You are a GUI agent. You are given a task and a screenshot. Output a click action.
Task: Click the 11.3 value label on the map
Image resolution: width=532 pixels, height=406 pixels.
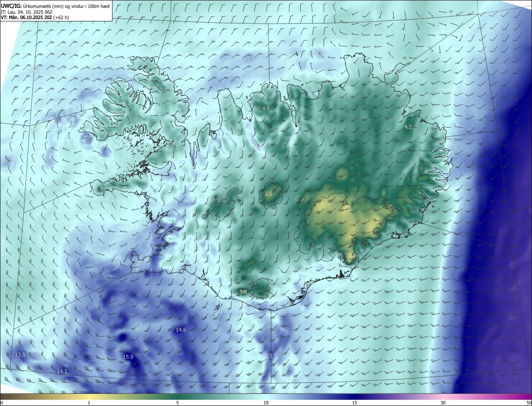pyautogui.click(x=141, y=328)
